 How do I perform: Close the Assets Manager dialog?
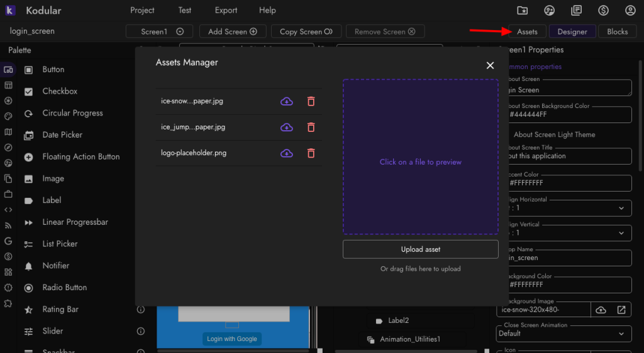click(x=490, y=65)
